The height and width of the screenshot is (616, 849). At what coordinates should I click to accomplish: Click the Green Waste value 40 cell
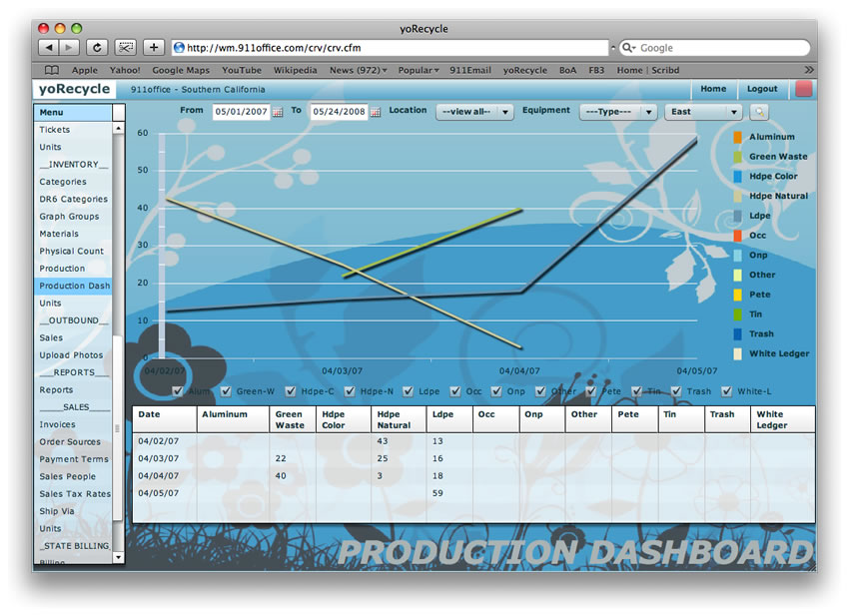pyautogui.click(x=281, y=476)
